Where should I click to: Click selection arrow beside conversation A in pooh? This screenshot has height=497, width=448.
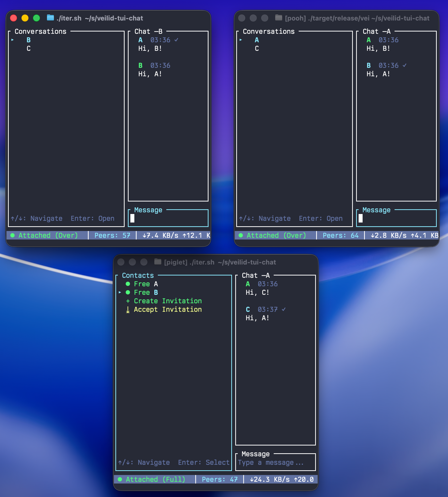tap(241, 40)
